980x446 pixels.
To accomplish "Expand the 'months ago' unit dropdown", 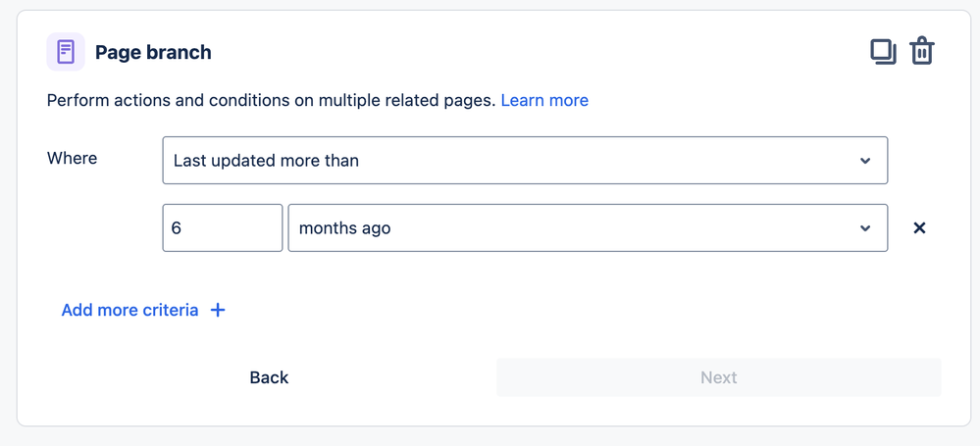I will (x=588, y=228).
